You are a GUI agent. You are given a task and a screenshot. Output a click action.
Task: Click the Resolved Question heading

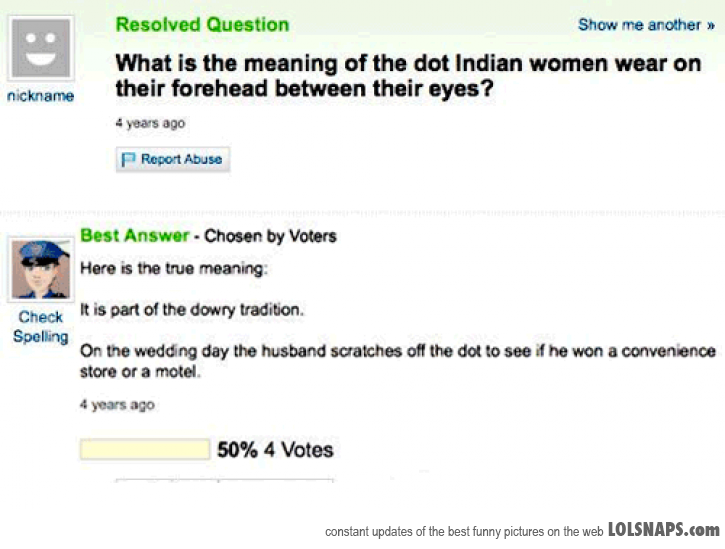pyautogui.click(x=202, y=25)
